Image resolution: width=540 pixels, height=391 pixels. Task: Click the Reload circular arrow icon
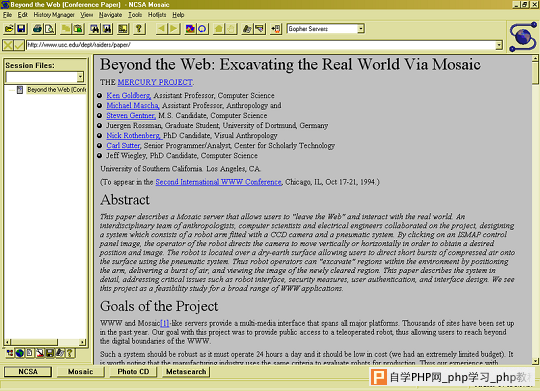click(x=202, y=29)
